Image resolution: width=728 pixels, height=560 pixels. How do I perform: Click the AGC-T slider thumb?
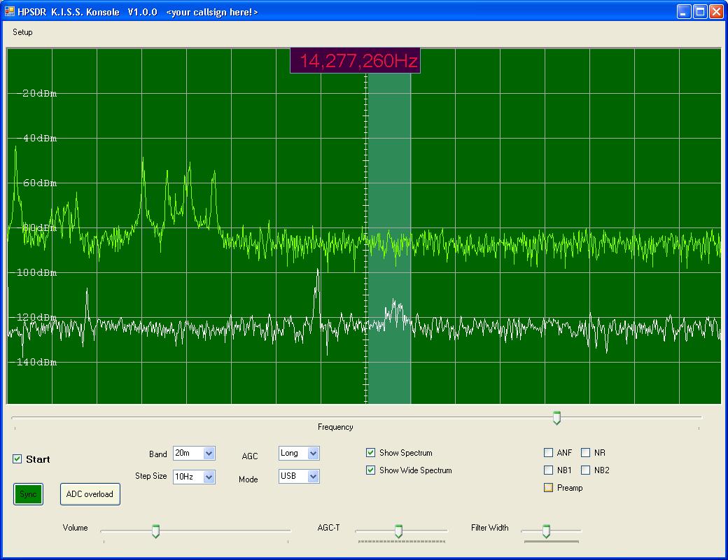coord(398,531)
